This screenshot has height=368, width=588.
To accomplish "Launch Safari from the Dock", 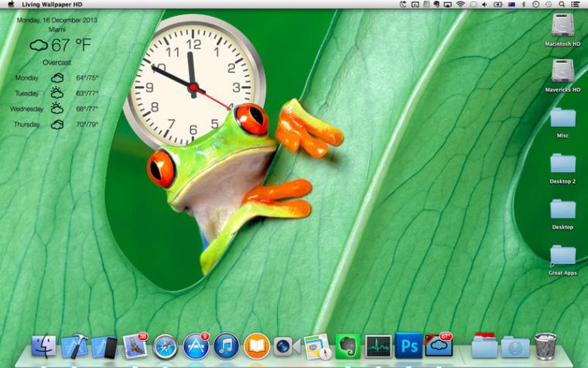I will pyautogui.click(x=166, y=346).
